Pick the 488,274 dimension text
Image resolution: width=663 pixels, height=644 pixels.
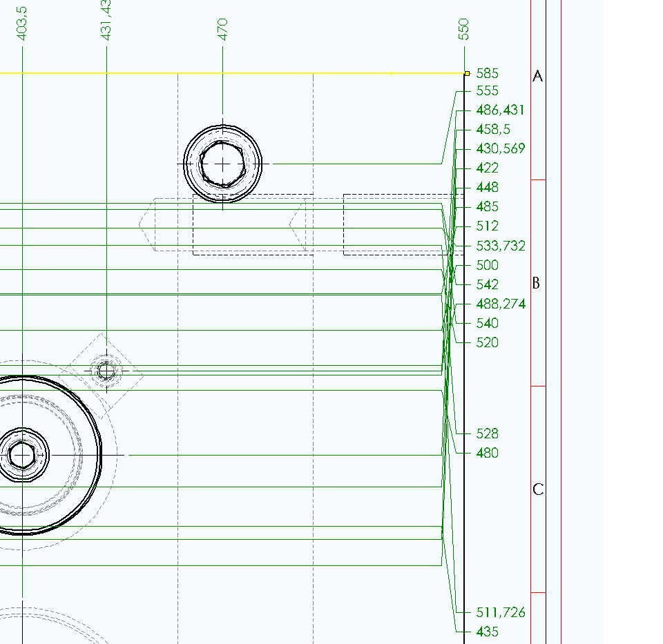tap(501, 304)
